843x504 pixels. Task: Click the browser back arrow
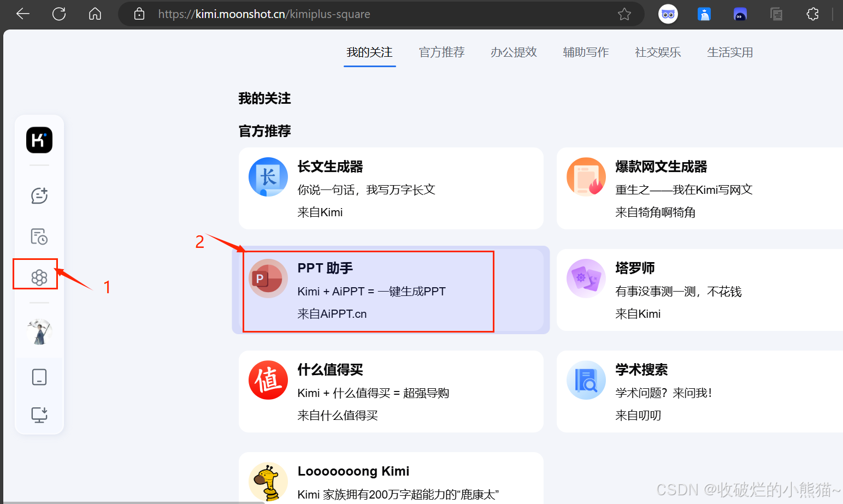(23, 14)
